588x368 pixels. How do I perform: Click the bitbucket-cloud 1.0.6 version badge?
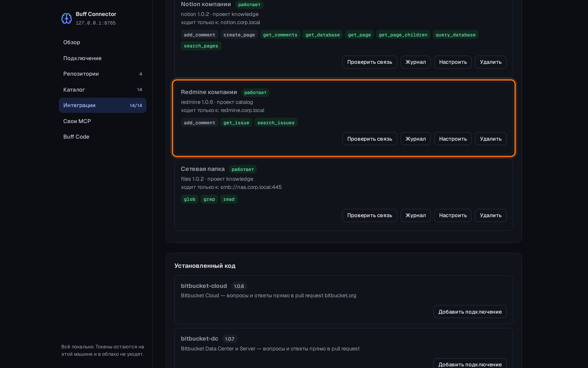[x=239, y=286]
